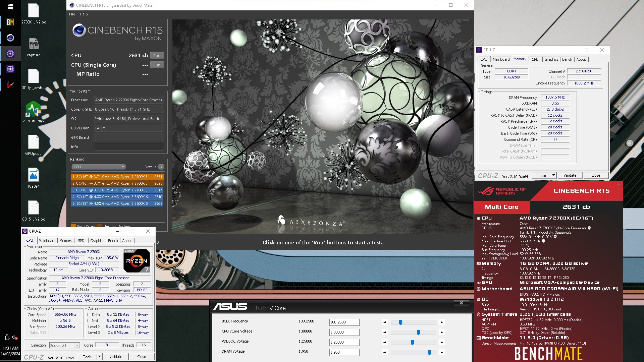644x362 pixels.
Task: Open the Cinebench taskbar icon
Action: [10, 38]
